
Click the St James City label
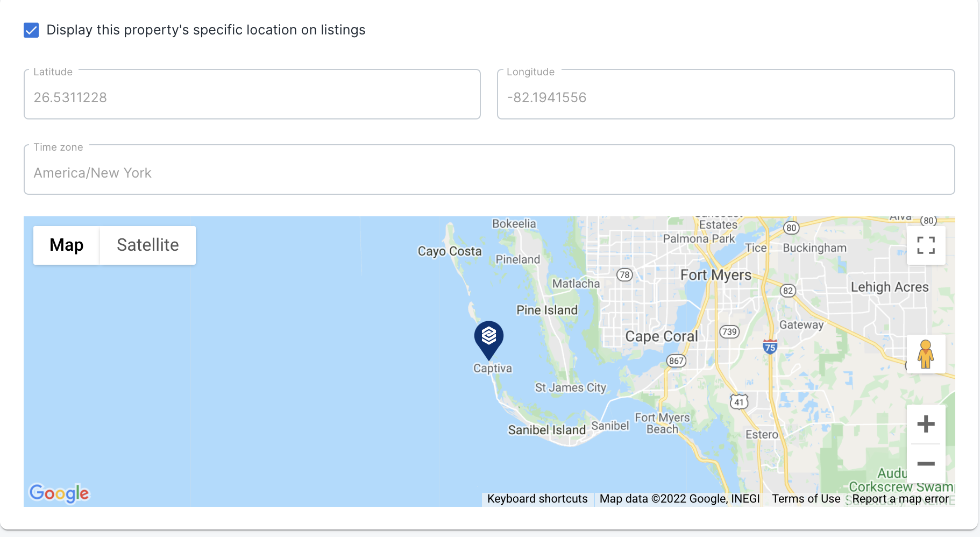(x=571, y=387)
